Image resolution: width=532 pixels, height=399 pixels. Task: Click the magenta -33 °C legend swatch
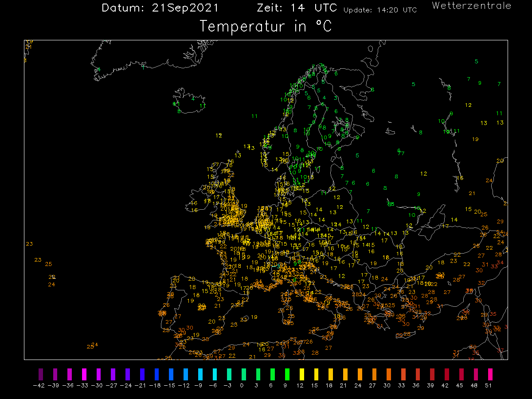[x=84, y=373]
